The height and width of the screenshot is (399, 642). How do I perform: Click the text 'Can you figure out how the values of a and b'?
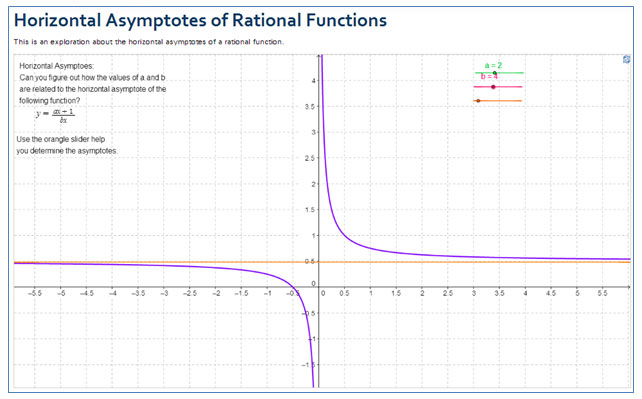(x=93, y=77)
